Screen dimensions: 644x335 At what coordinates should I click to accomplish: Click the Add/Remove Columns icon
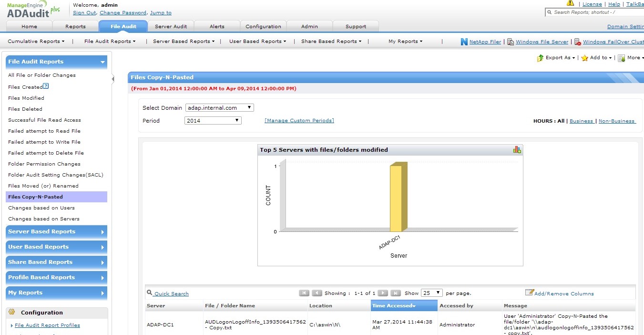[x=529, y=293]
